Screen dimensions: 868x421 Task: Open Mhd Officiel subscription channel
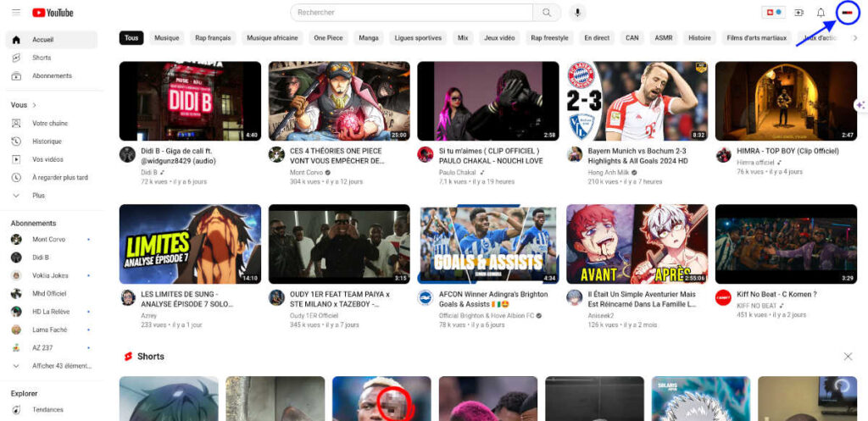point(52,294)
